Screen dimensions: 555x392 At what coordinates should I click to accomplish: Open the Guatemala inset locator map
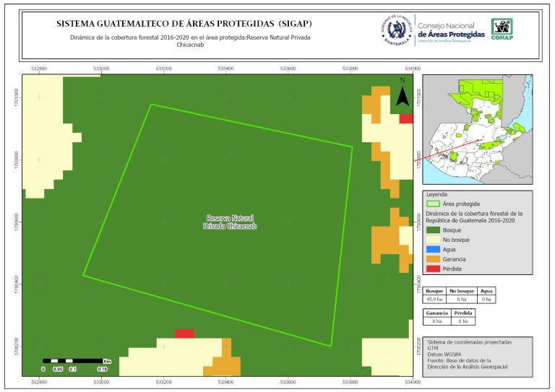point(477,130)
